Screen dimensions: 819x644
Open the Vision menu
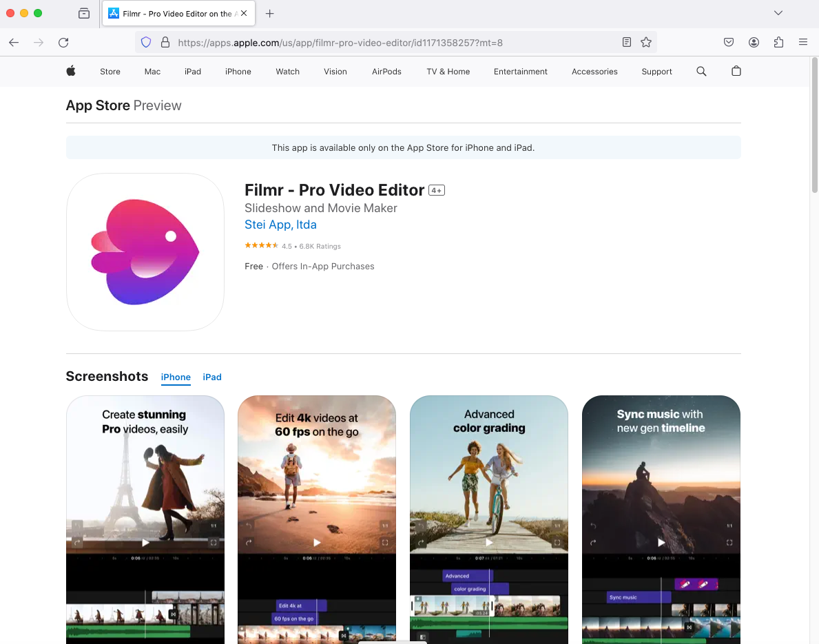point(335,72)
